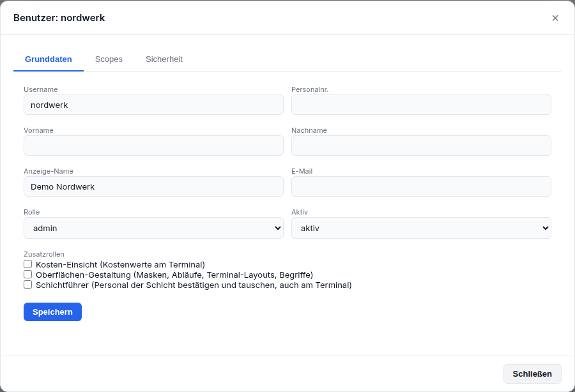Select the Nachname input field

[x=422, y=146]
